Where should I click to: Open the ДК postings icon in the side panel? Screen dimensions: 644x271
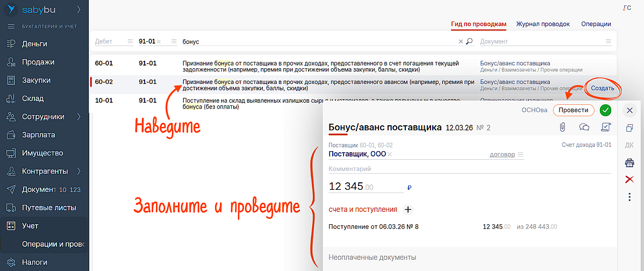[x=629, y=145]
